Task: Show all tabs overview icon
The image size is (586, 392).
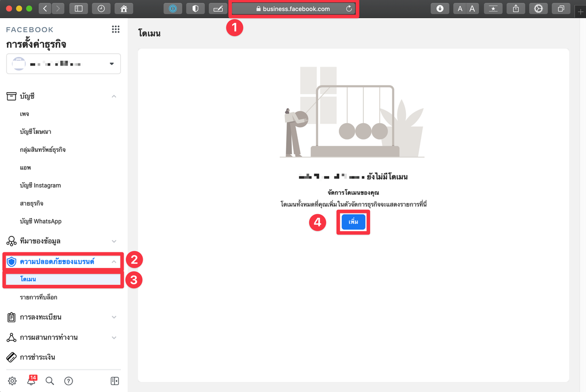Action: tap(561, 9)
